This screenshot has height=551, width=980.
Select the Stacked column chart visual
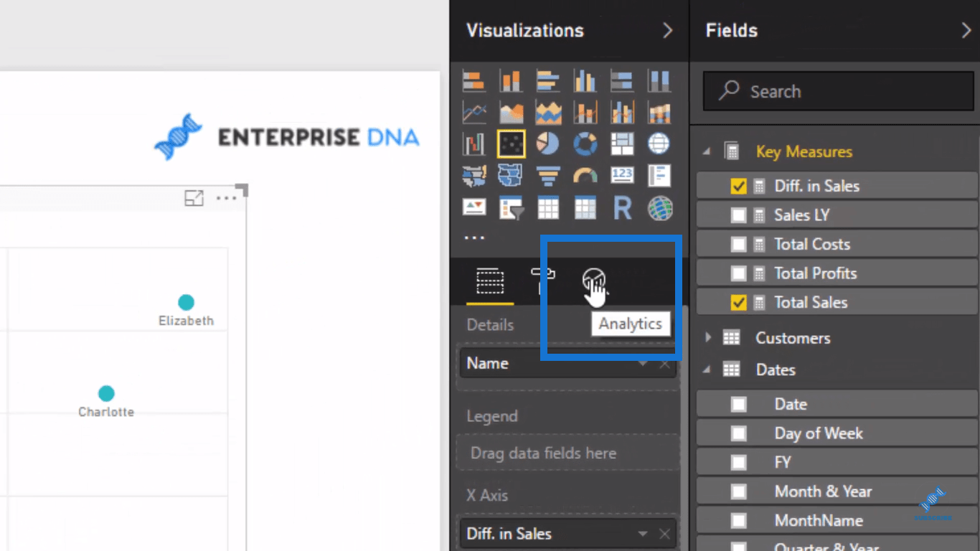[511, 80]
